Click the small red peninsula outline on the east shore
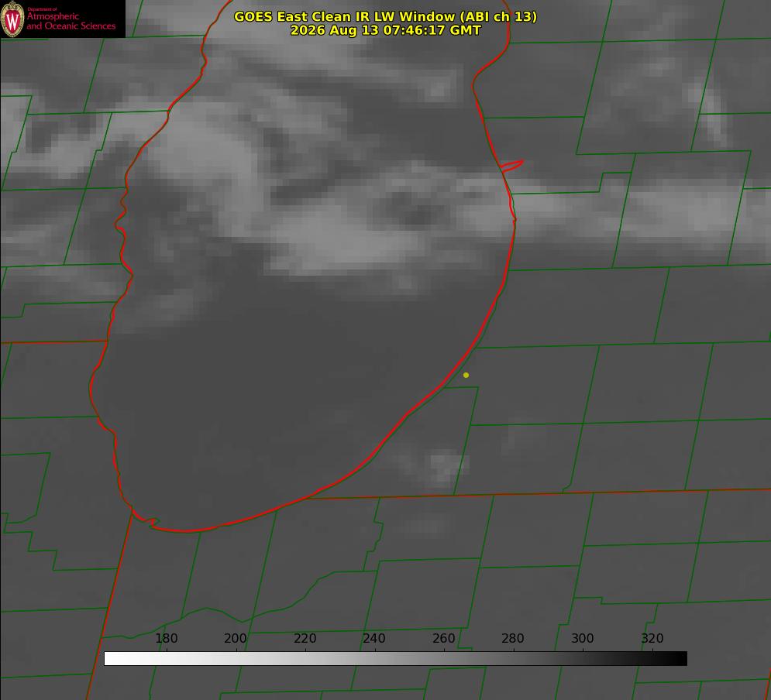The image size is (771, 700). pyautogui.click(x=511, y=166)
